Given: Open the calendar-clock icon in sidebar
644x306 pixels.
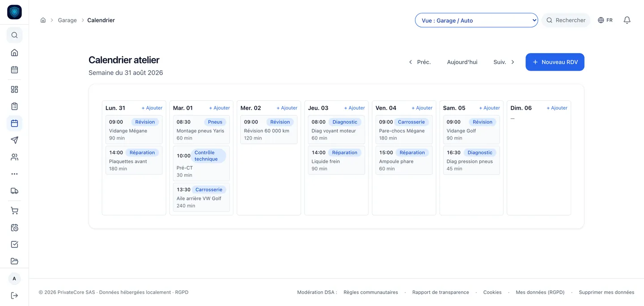Looking at the screenshot, I should point(14,228).
